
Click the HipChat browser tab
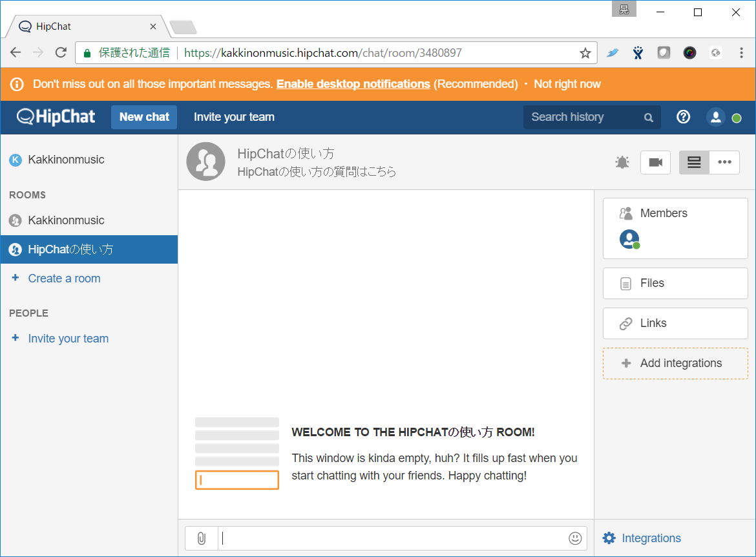(87, 26)
